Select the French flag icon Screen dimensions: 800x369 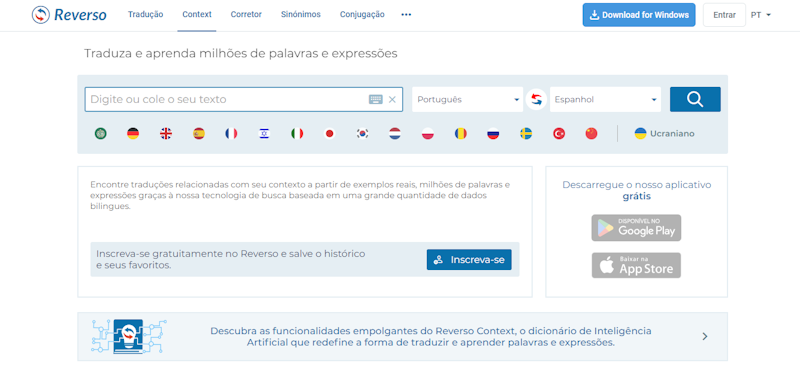click(231, 134)
